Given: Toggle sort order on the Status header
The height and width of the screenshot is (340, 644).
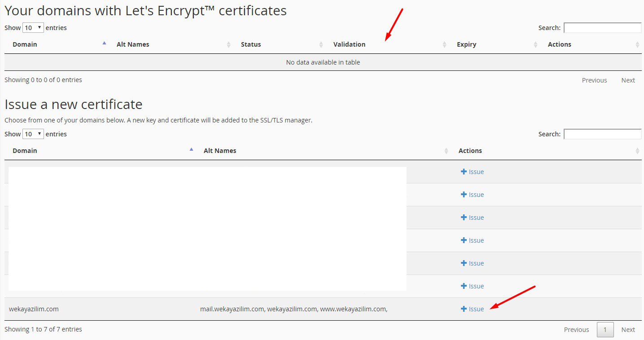Looking at the screenshot, I should (250, 44).
